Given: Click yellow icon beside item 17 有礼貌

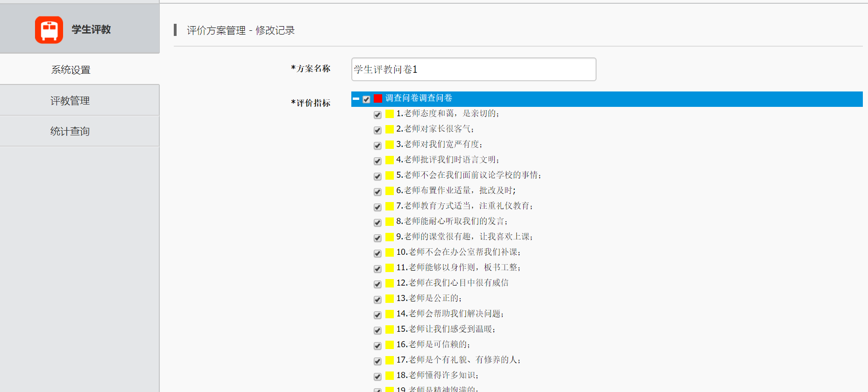Looking at the screenshot, I should click(390, 360).
